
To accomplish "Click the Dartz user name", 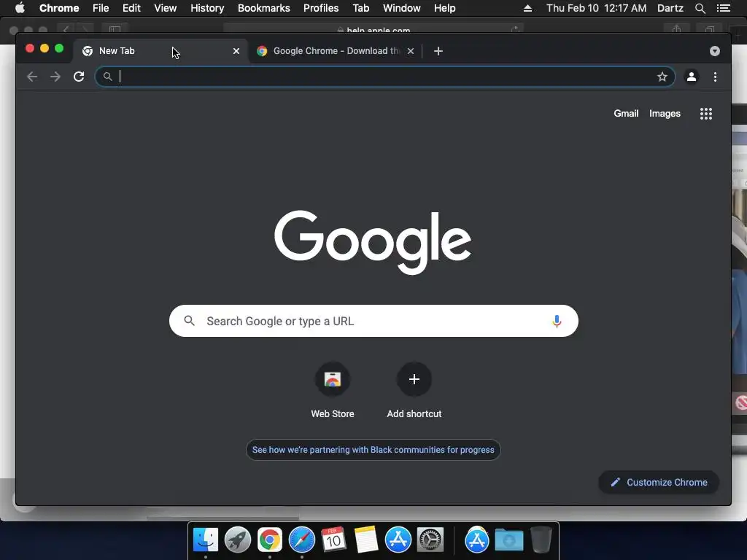I will pos(670,8).
